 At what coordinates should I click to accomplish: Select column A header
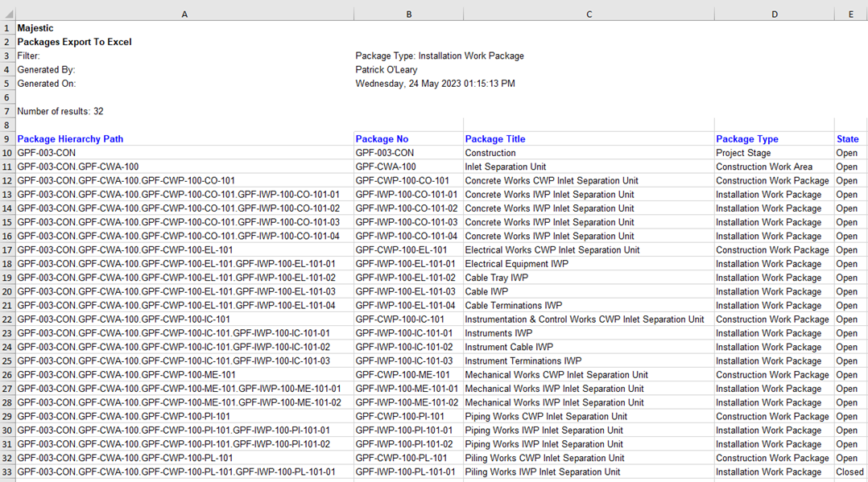(x=184, y=14)
